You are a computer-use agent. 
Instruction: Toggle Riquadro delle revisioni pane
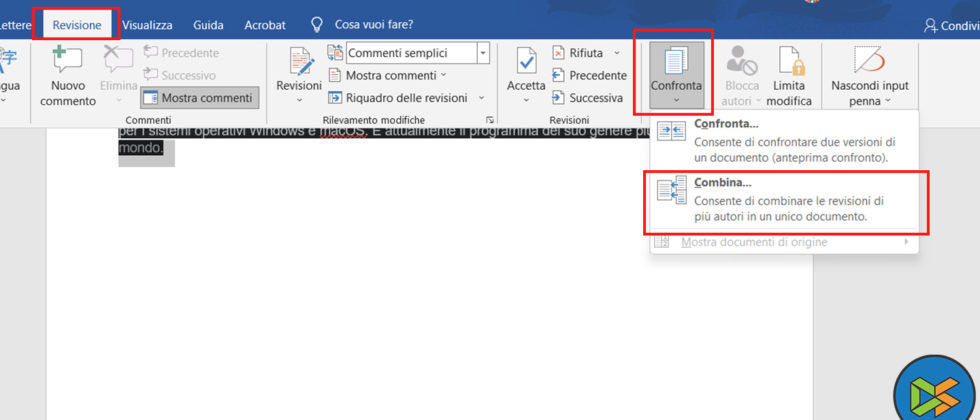[398, 98]
